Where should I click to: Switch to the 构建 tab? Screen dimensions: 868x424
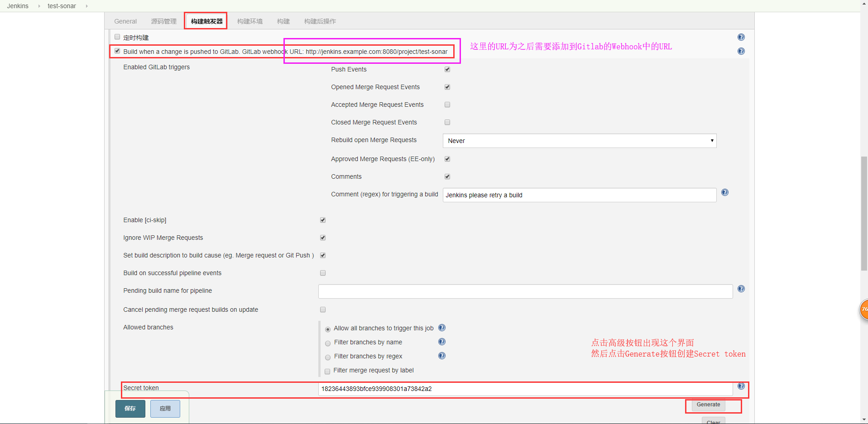283,21
